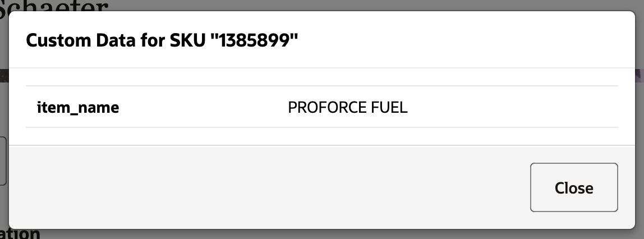Image resolution: width=644 pixels, height=239 pixels.
Task: Click the word FUEL in the value
Action: 389,107
